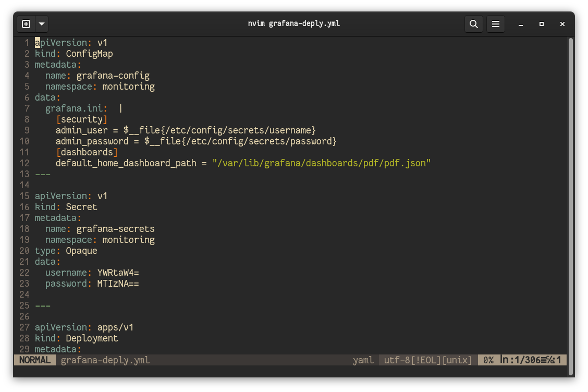Close the nvim terminal window
The height and width of the screenshot is (392, 588).
pos(562,24)
